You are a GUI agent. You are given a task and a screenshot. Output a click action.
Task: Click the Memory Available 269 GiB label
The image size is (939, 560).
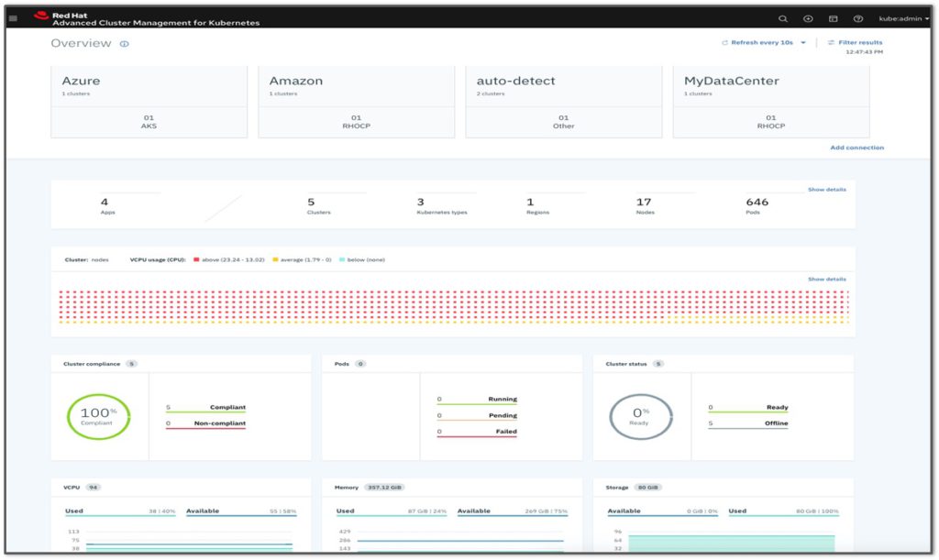click(513, 511)
